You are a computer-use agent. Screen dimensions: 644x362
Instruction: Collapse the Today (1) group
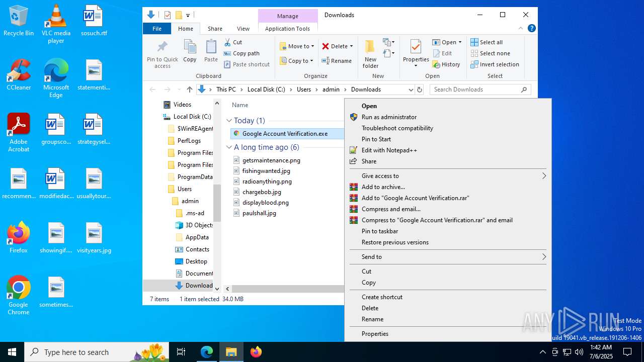tap(229, 121)
